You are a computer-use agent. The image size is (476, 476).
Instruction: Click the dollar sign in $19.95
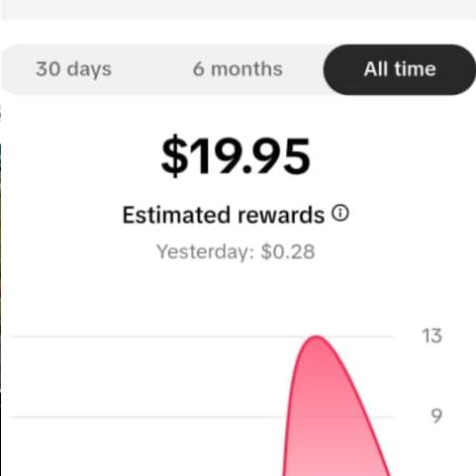pyautogui.click(x=174, y=156)
